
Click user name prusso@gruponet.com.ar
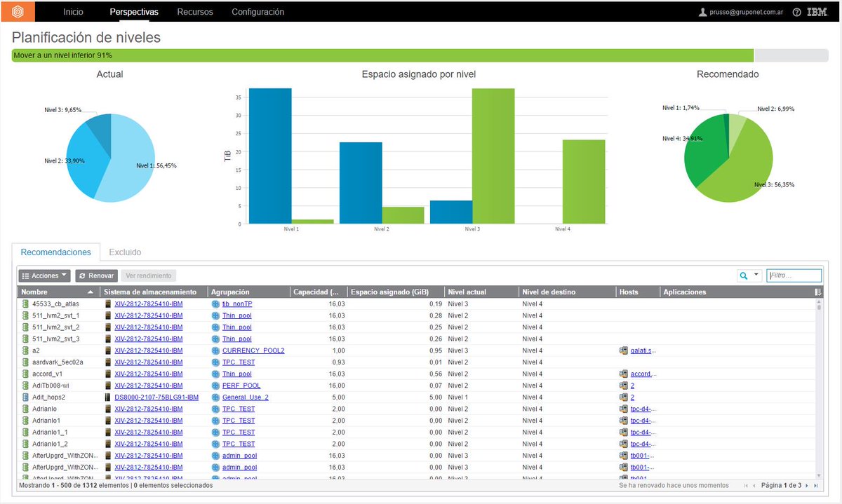point(746,12)
